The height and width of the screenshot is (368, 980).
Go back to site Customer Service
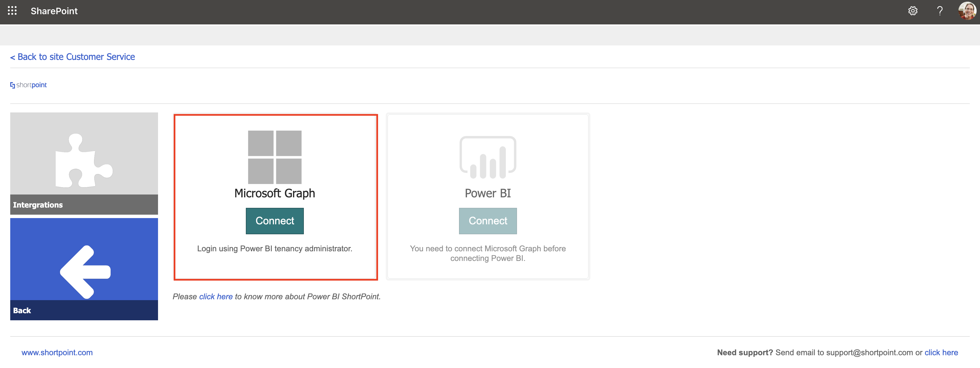(x=72, y=57)
